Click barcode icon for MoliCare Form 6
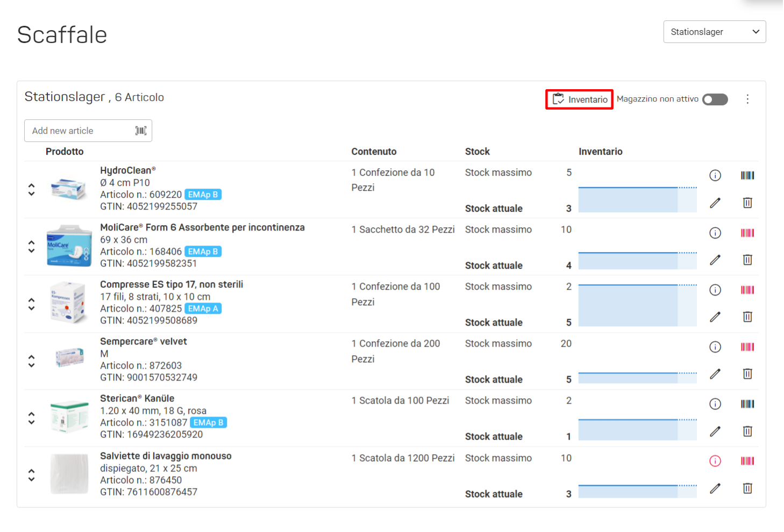The width and height of the screenshot is (784, 532). point(747,233)
